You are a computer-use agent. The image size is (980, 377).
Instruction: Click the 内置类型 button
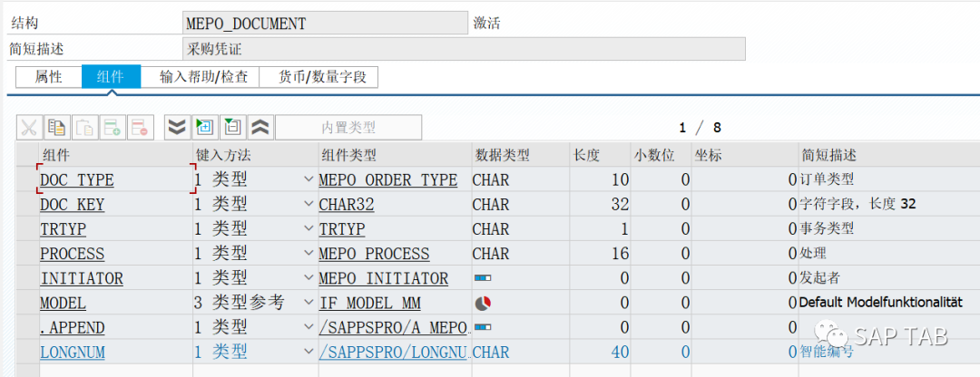[348, 128]
